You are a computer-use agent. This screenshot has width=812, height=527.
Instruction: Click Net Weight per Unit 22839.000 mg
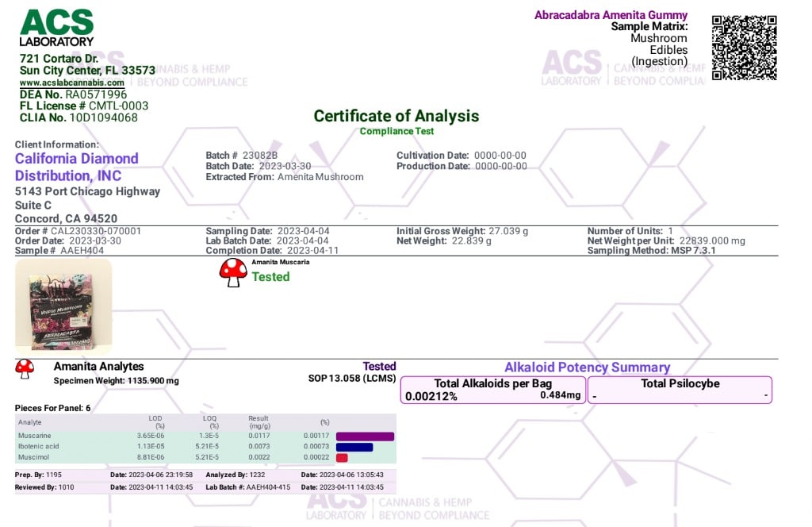[666, 241]
